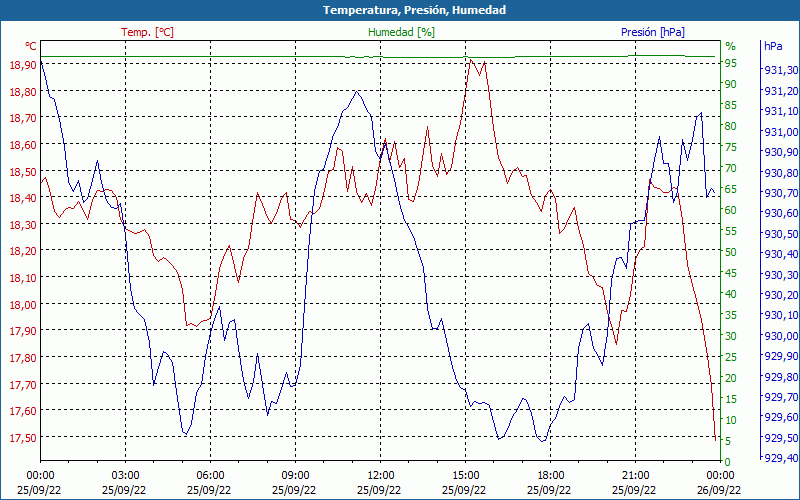
Task: Select the blue 'Presión [hPa]' legend label
Action: point(653,32)
